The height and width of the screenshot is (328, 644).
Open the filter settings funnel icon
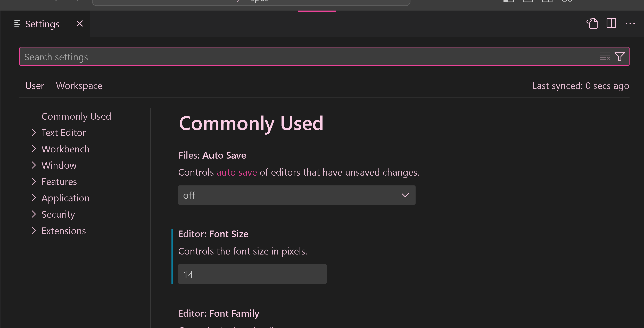tap(620, 56)
